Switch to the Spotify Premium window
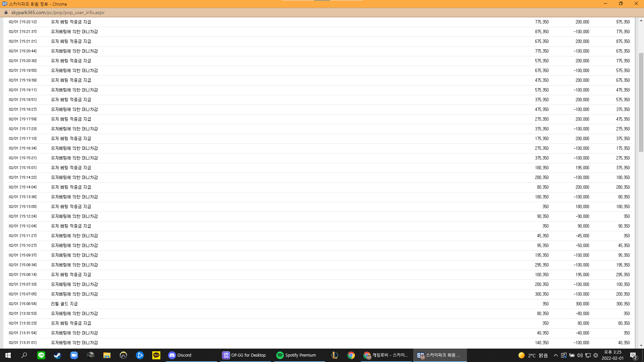This screenshot has height=362, width=644. coord(297,355)
